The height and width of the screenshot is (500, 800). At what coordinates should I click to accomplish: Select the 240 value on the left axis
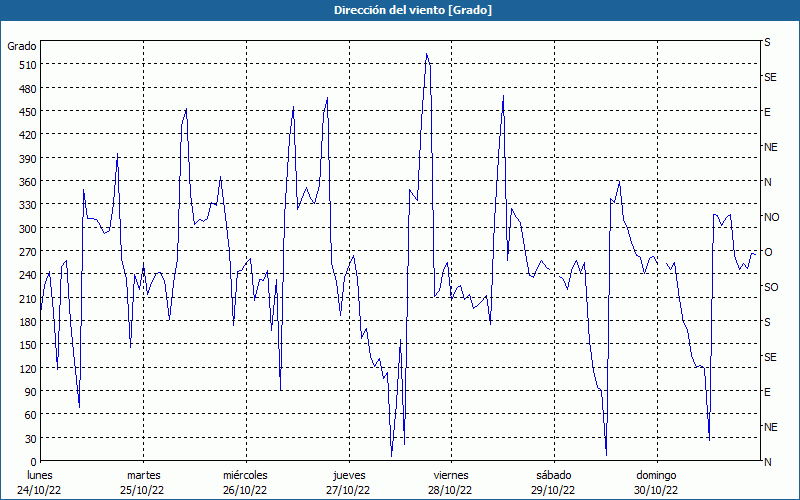27,275
